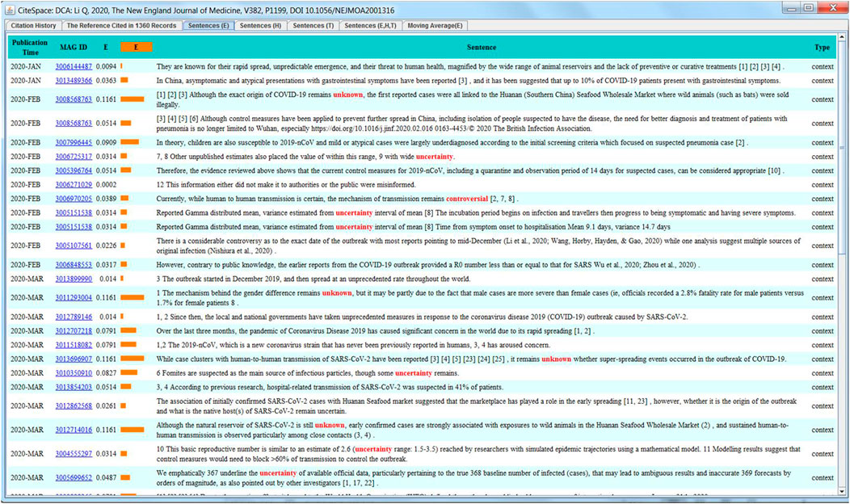Select the 0.0827 value cell
The image size is (850, 504).
point(107,373)
